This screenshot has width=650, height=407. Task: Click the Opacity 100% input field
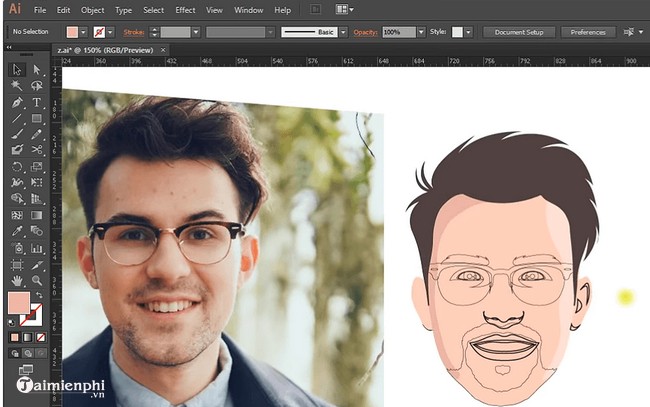coord(398,32)
